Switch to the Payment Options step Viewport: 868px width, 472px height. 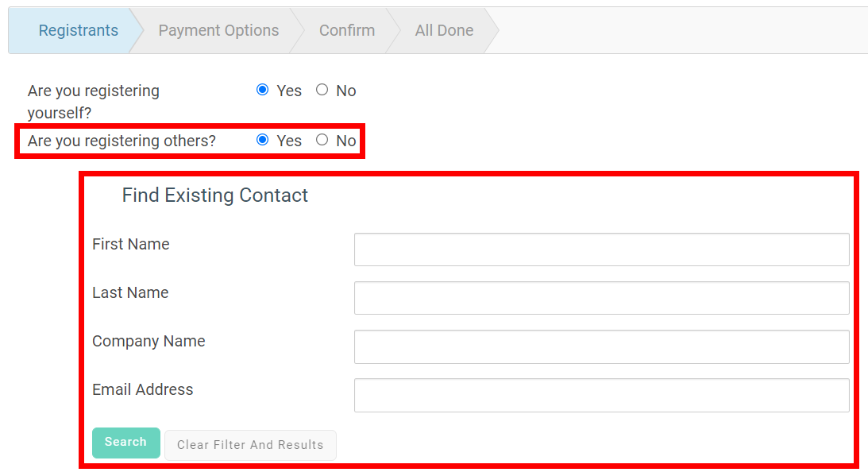point(218,30)
